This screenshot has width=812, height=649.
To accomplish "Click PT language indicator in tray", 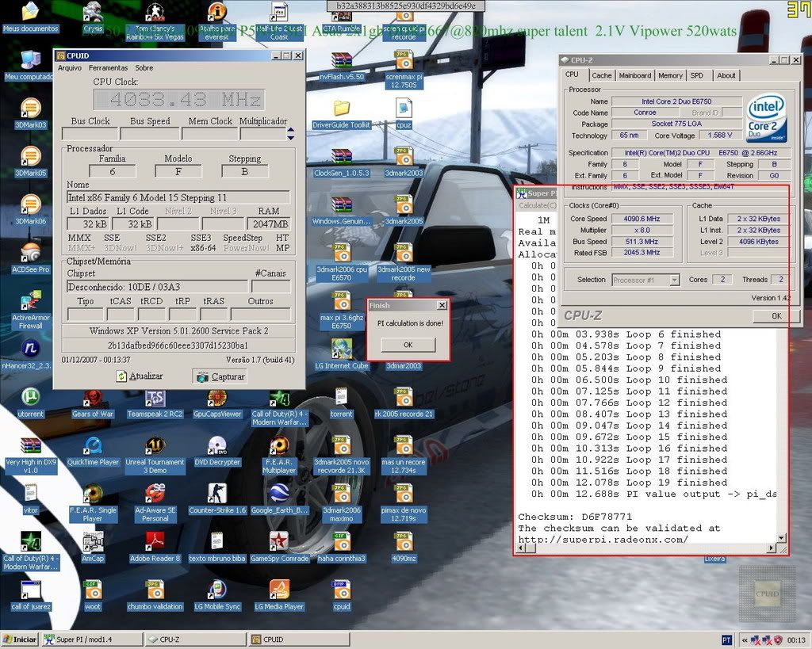I will click(726, 640).
